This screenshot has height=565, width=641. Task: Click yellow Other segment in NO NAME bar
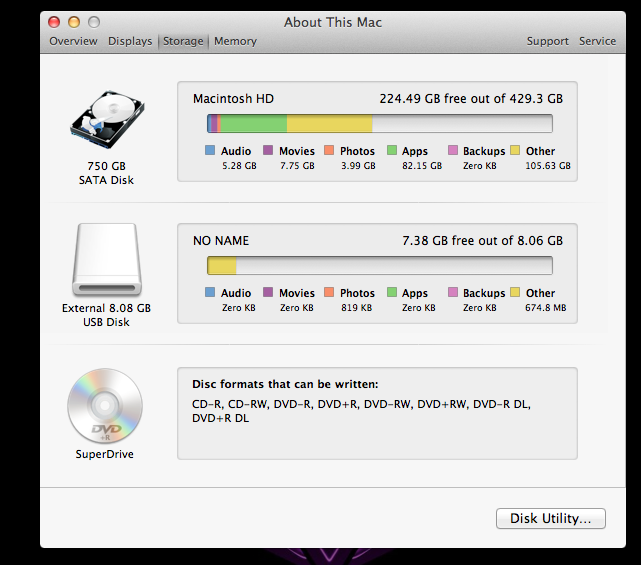pos(222,266)
